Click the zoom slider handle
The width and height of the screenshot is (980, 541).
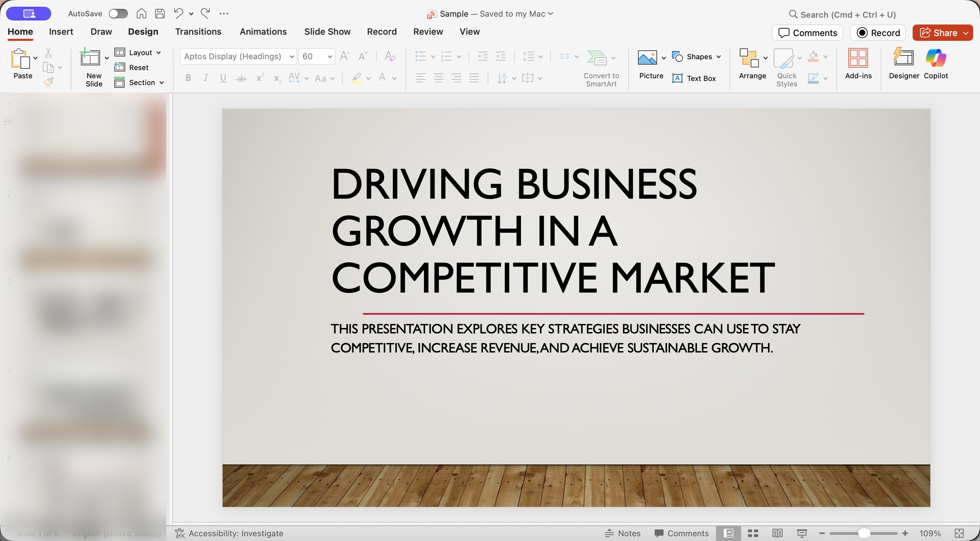click(864, 533)
